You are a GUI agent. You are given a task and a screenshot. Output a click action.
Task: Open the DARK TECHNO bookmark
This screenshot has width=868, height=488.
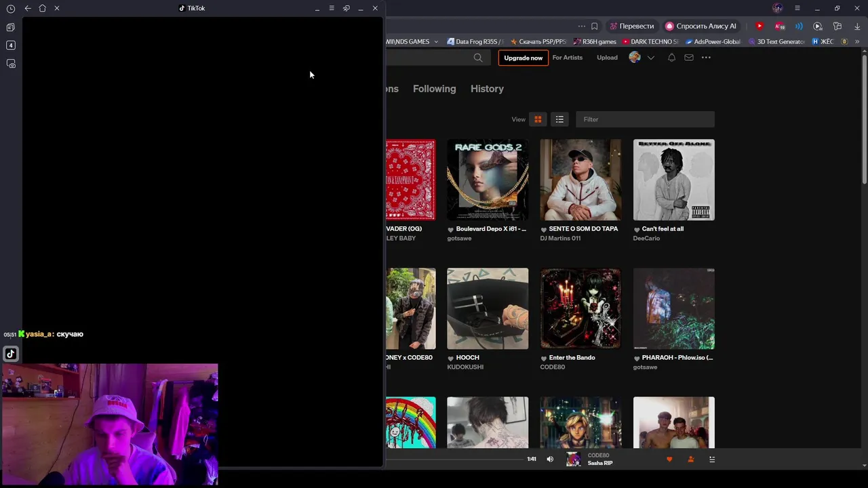[x=650, y=42]
